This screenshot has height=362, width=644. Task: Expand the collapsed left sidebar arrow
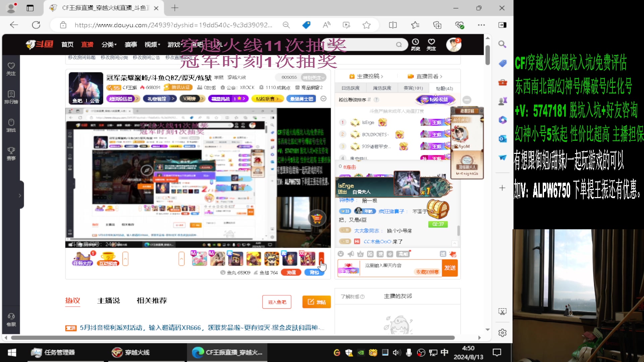pos(20,195)
